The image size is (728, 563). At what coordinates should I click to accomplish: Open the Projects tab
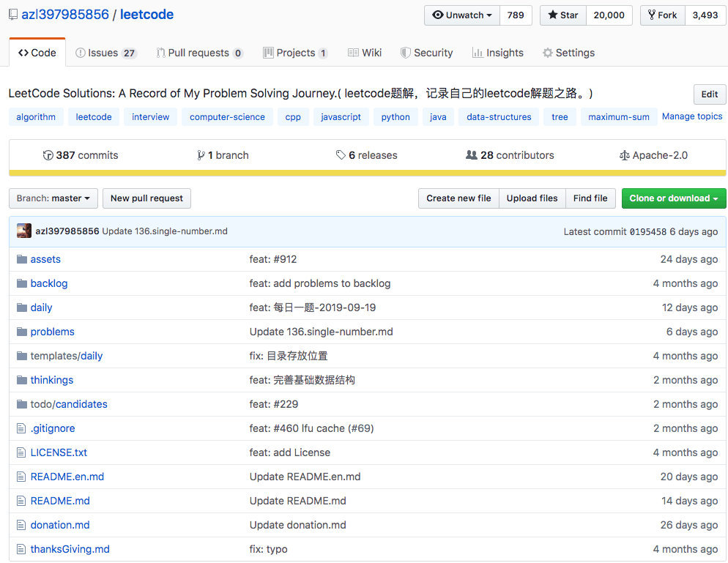(296, 53)
